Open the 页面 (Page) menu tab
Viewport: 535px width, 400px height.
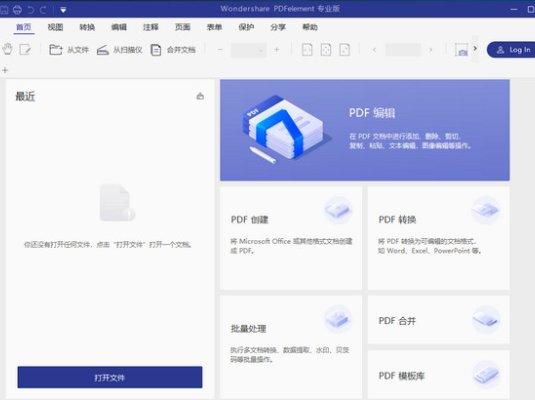pyautogui.click(x=182, y=27)
